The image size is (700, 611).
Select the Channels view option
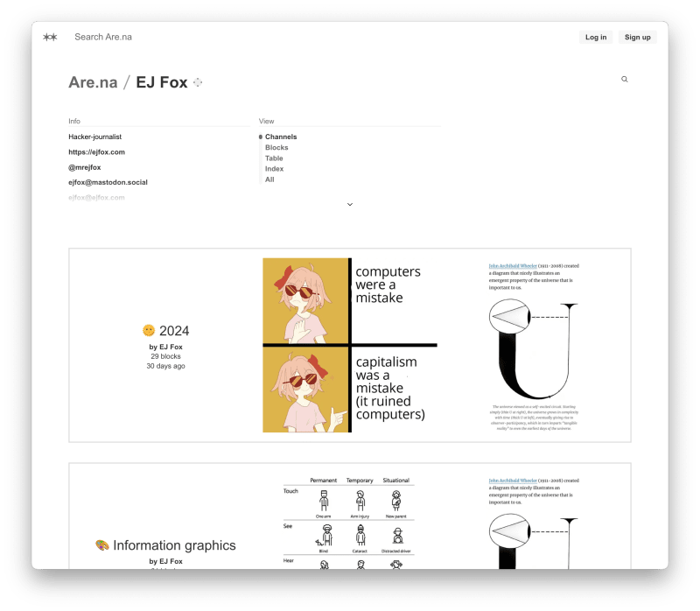pos(281,137)
